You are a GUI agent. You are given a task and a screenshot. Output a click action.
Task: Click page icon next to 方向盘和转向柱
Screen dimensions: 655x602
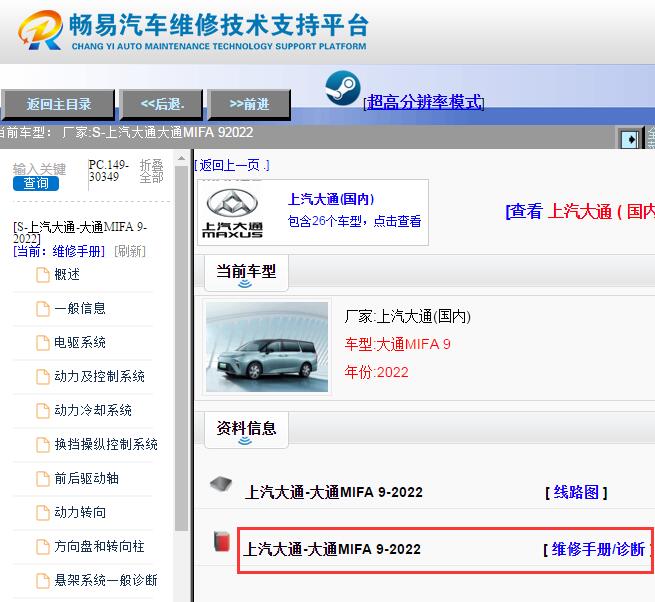click(43, 546)
